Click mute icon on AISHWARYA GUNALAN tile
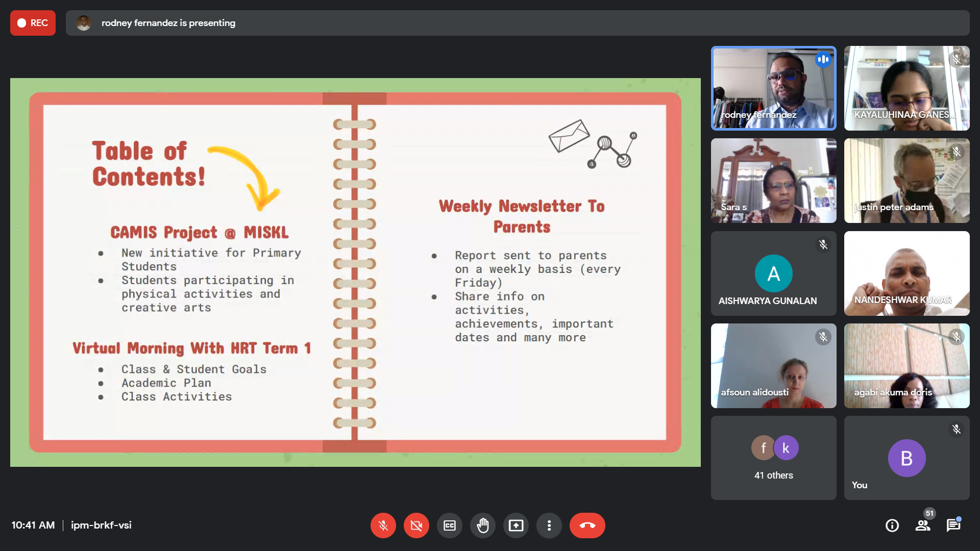 823,245
